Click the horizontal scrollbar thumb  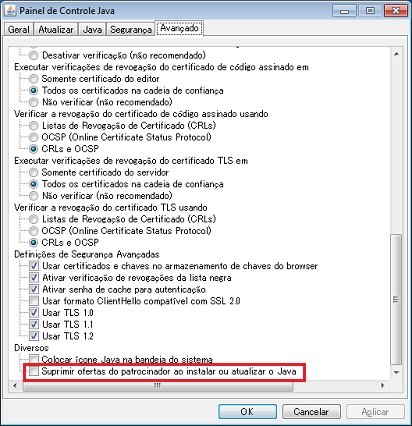point(158,386)
